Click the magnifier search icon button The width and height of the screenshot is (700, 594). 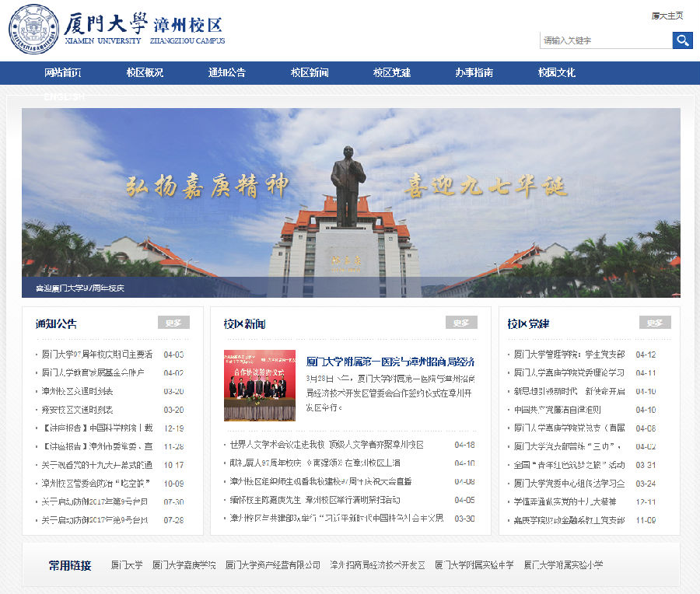682,40
